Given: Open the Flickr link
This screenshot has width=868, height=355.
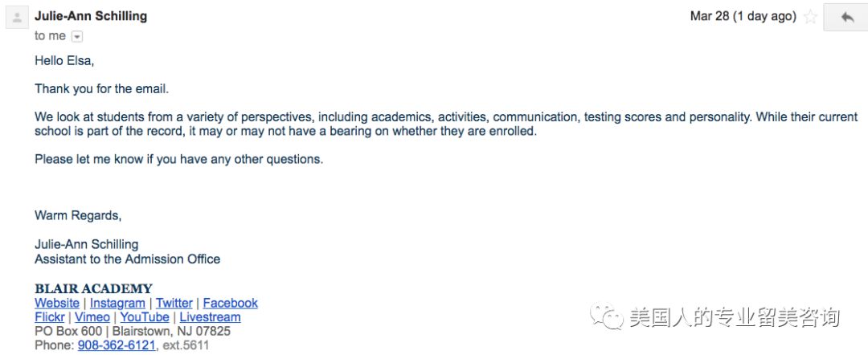Looking at the screenshot, I should pos(50,317).
